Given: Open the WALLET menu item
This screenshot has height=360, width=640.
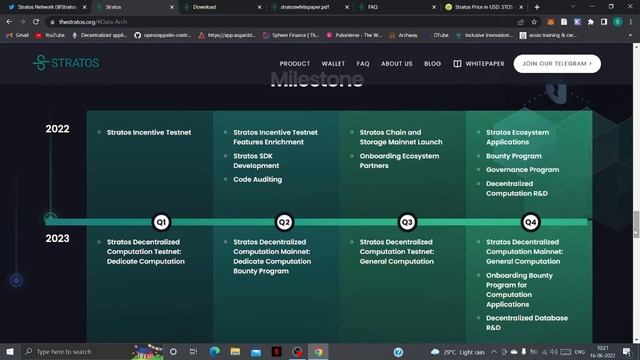Looking at the screenshot, I should [333, 64].
